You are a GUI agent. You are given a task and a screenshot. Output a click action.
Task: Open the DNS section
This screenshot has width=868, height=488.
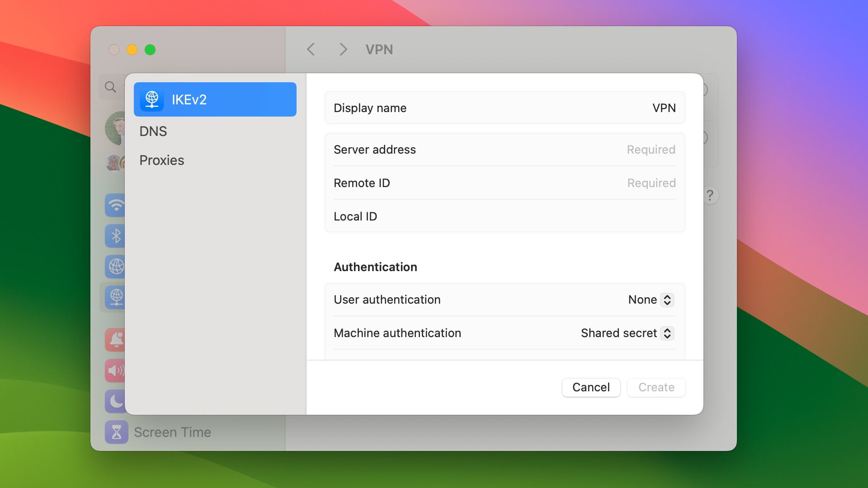point(153,131)
